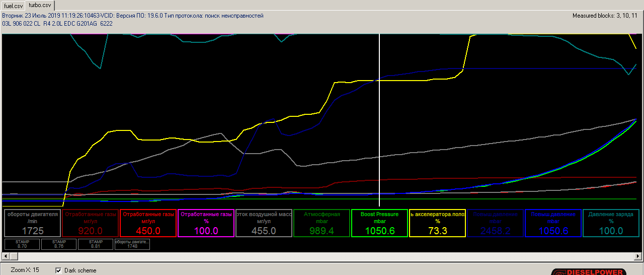Click the engine RPM channel box showing 1725
This screenshot has width=644, height=275.
click(32, 223)
